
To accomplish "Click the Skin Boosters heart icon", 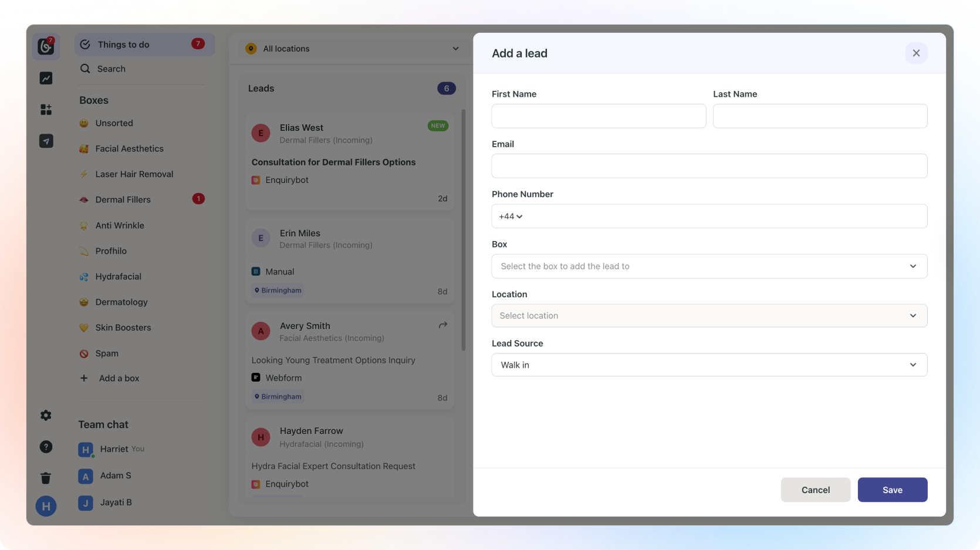I will pyautogui.click(x=84, y=328).
